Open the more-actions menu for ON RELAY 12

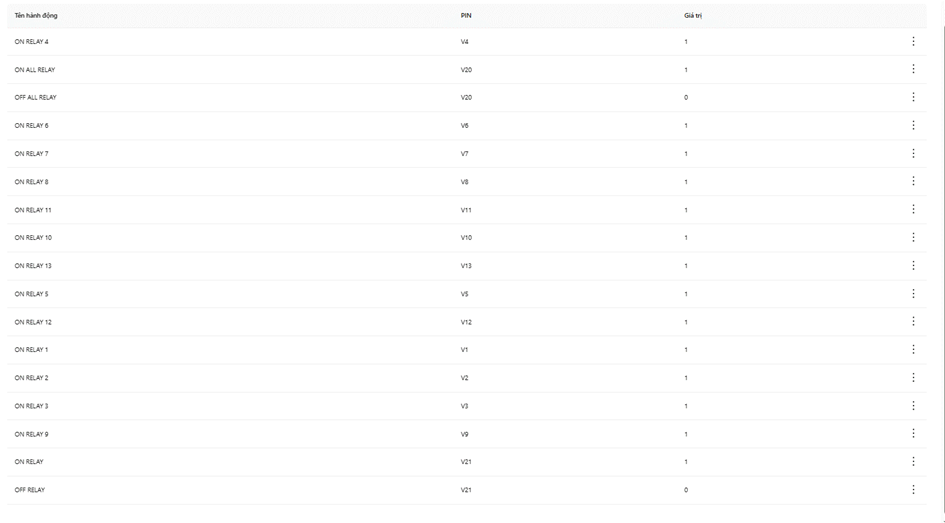[x=913, y=321]
